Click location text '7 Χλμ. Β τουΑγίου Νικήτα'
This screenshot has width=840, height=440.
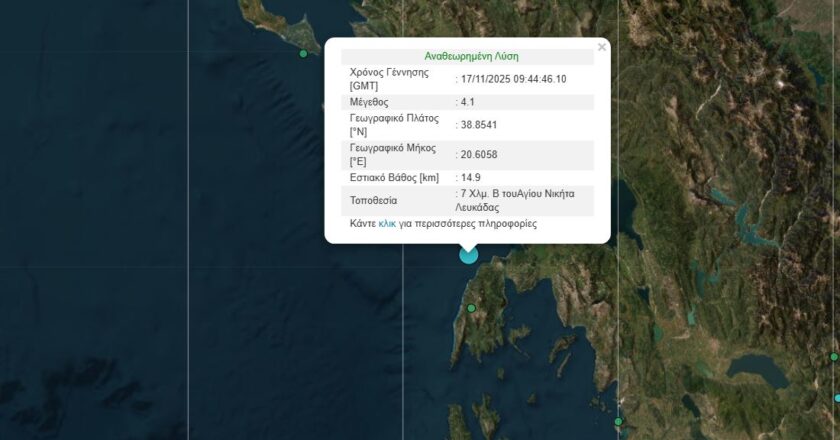point(516,193)
